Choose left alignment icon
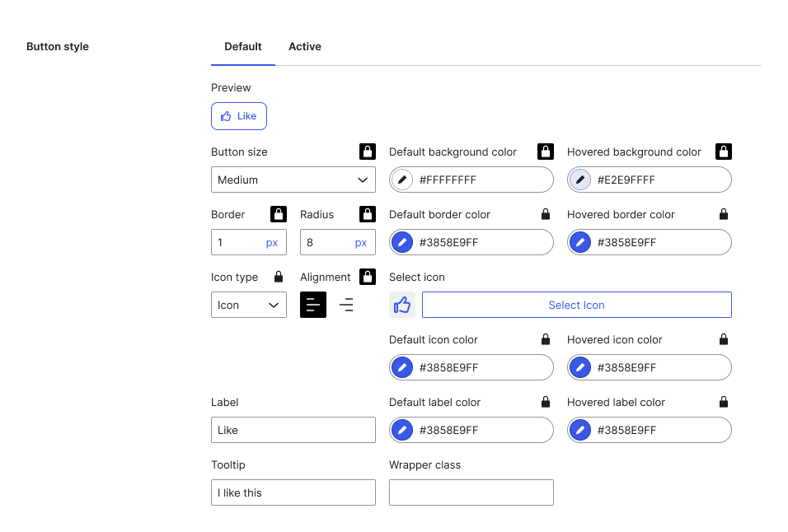788x532 pixels. point(313,305)
